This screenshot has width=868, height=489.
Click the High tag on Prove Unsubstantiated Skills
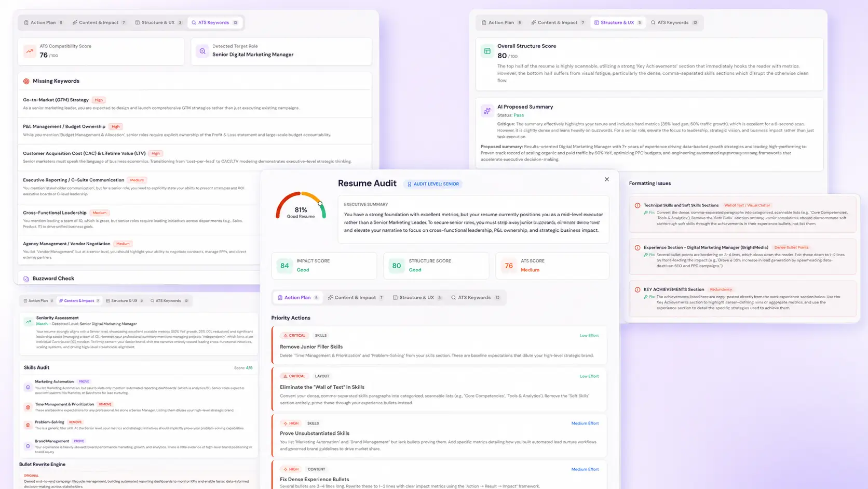pos(291,424)
